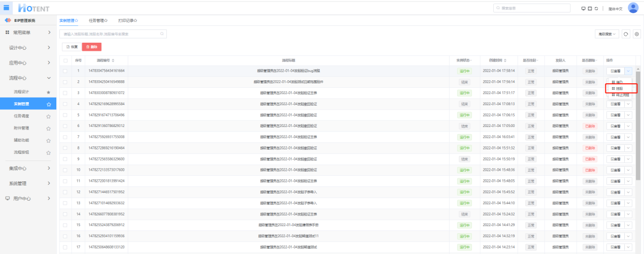Click the red 删除 button
This screenshot has width=644, height=254.
point(92,47)
